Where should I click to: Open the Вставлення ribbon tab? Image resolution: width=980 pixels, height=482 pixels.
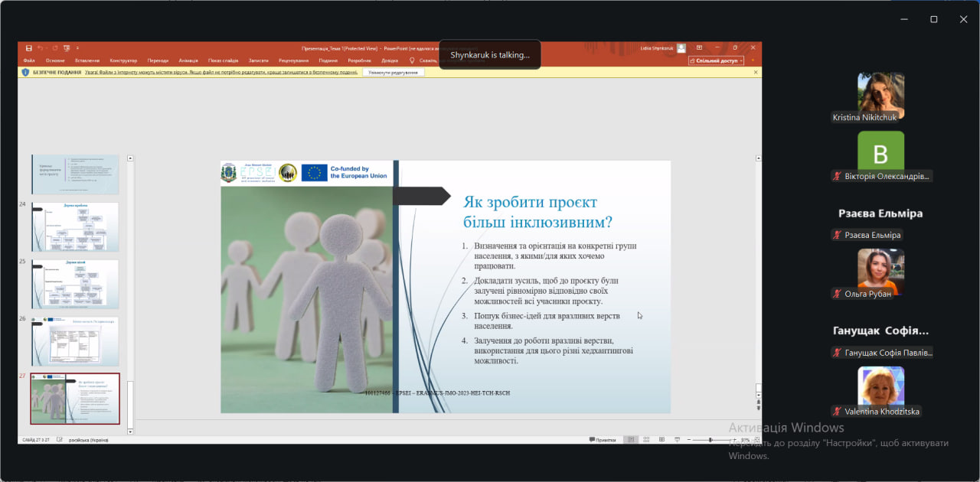click(87, 60)
